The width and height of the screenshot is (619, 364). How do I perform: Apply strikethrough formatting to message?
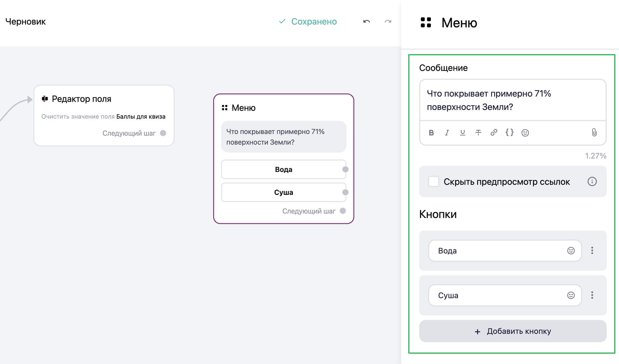tap(478, 133)
